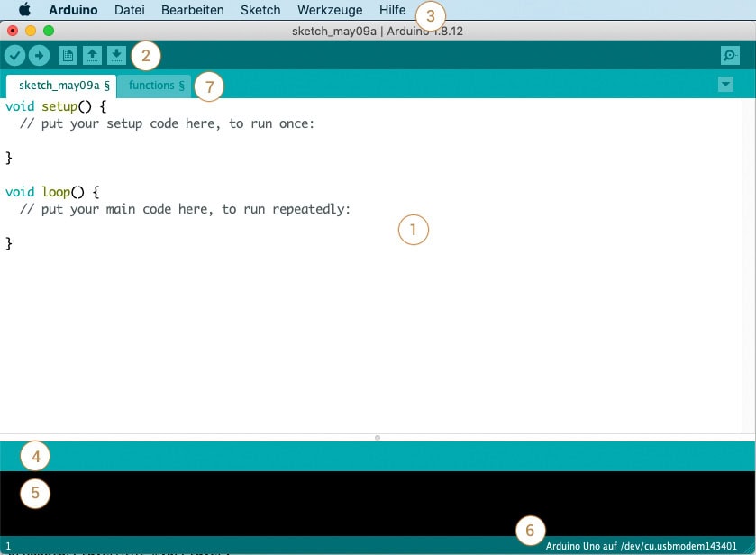Click the line number 1 in status bar

point(8,546)
